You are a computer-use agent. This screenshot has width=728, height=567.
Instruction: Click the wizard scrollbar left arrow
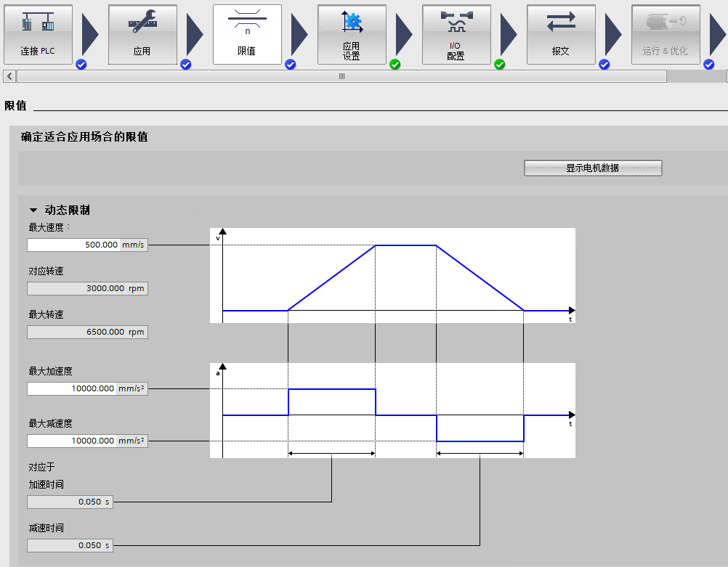9,76
